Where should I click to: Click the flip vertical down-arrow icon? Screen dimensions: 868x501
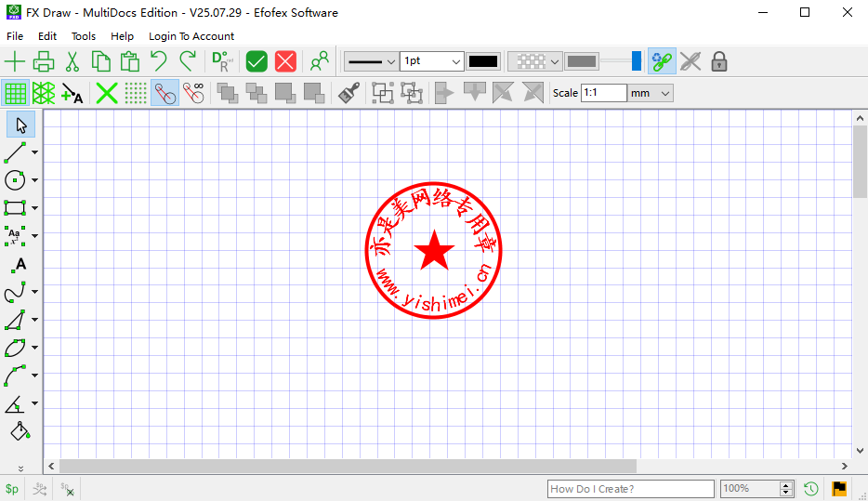pyautogui.click(x=474, y=92)
